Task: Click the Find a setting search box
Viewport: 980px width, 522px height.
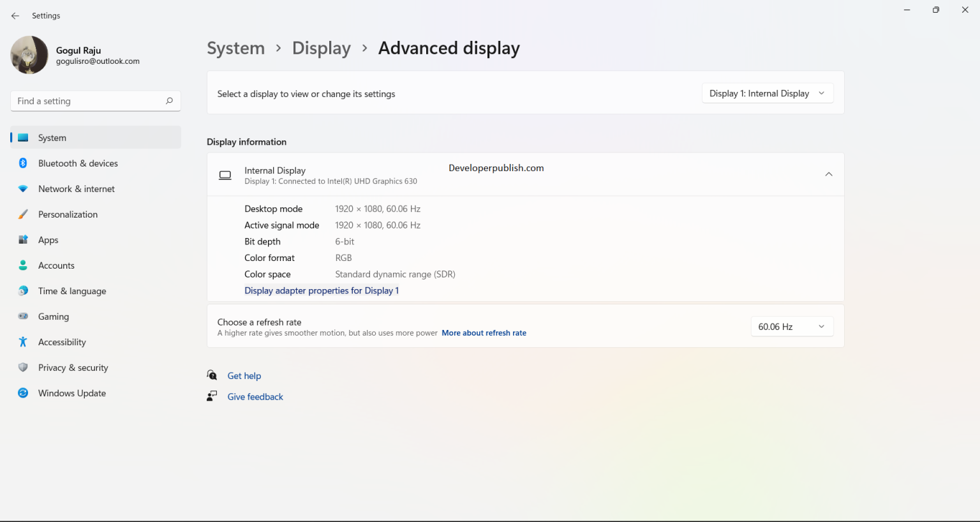Action: tap(94, 101)
